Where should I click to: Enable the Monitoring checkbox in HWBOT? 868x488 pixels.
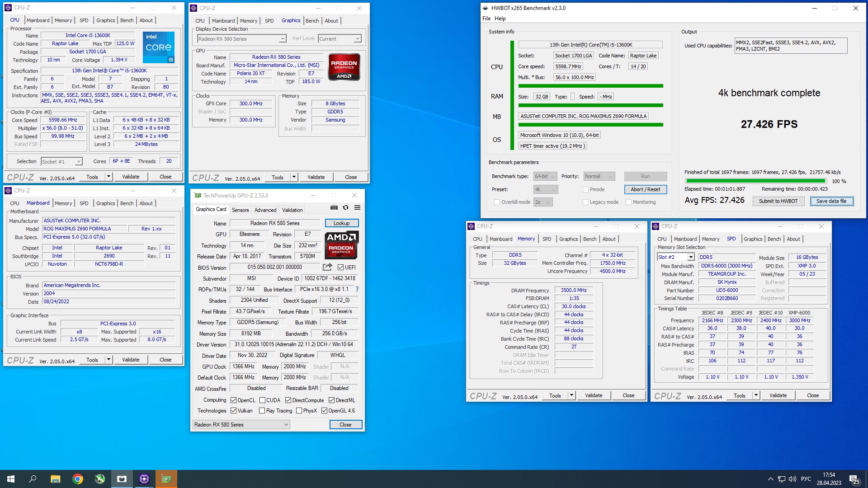point(628,202)
